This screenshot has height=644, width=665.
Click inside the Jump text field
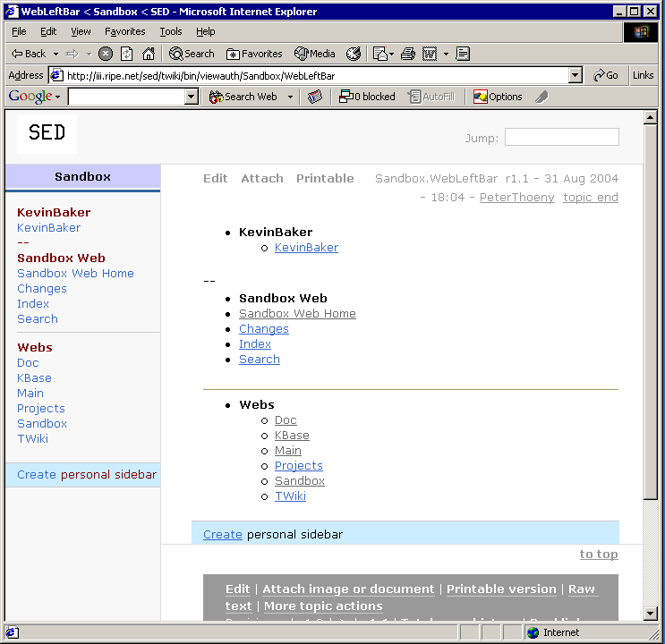[561, 138]
